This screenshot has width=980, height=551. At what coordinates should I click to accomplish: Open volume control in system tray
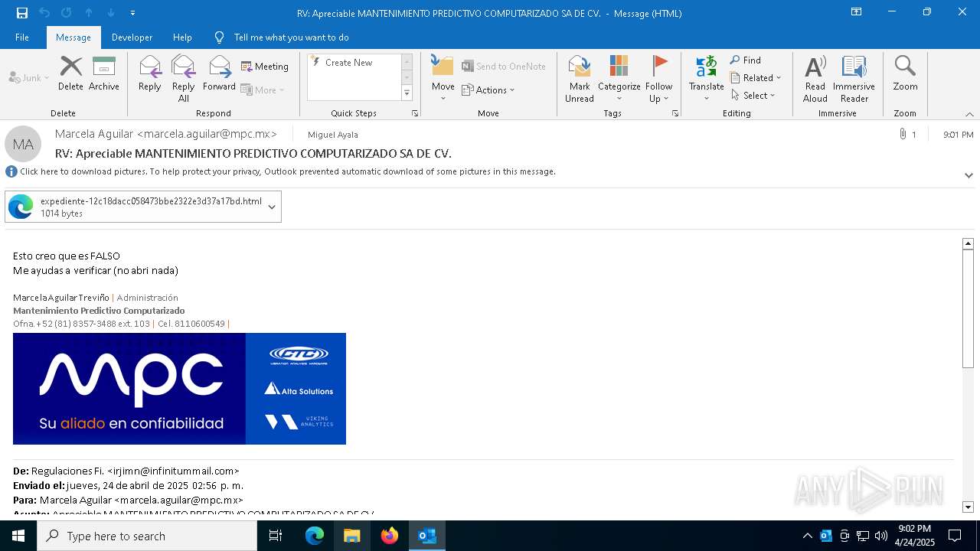click(881, 536)
